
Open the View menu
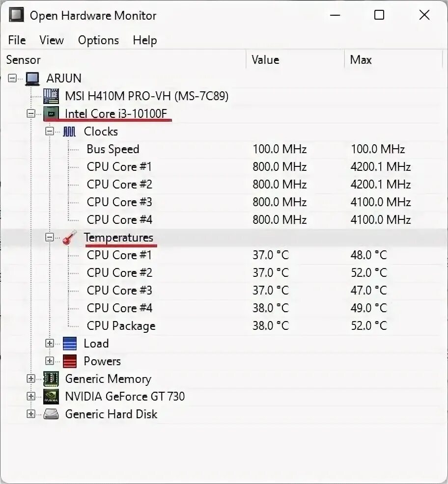tap(51, 40)
